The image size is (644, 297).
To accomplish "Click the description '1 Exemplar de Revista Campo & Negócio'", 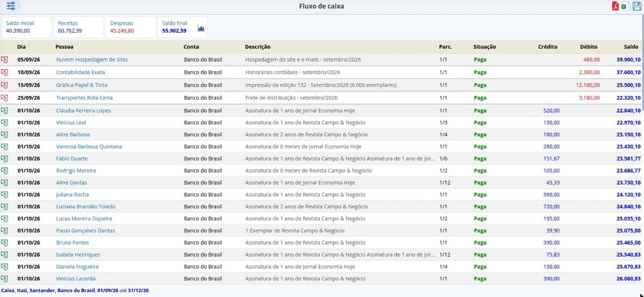I will tap(295, 230).
